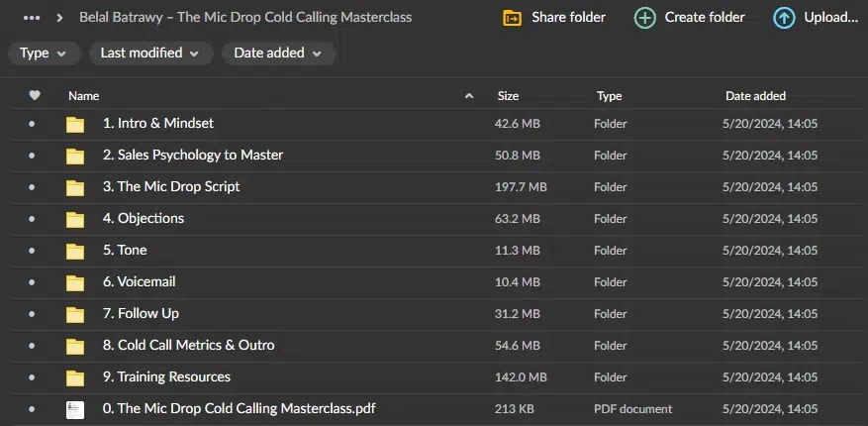Open folder 1. Intro & Mindset

[x=157, y=123]
